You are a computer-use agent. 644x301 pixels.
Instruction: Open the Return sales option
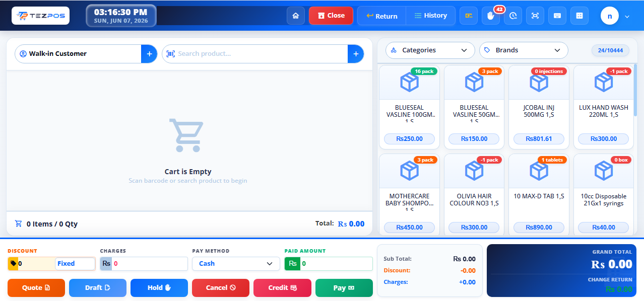pyautogui.click(x=382, y=16)
